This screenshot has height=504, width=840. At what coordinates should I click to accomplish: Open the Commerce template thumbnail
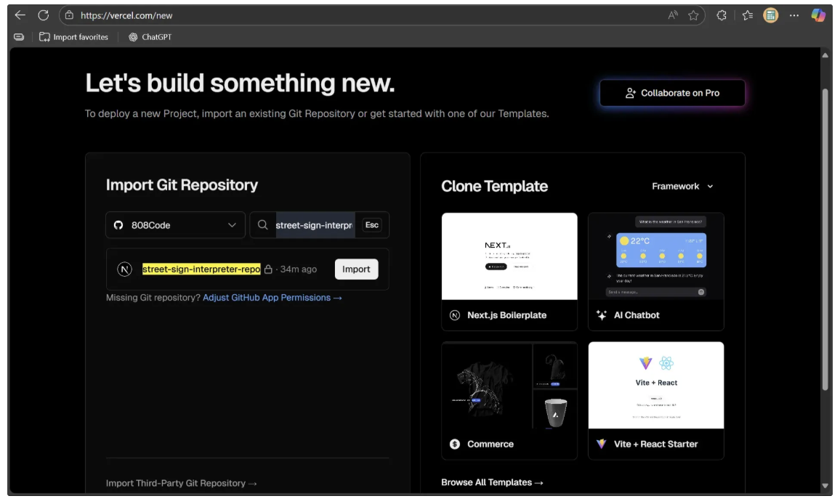509,386
